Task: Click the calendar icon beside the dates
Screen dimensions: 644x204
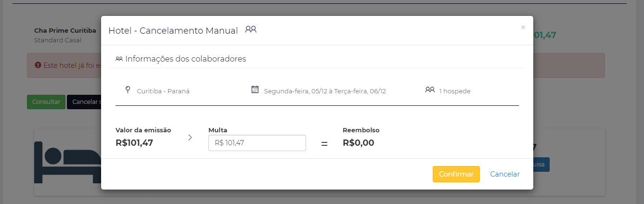Action: pos(255,89)
